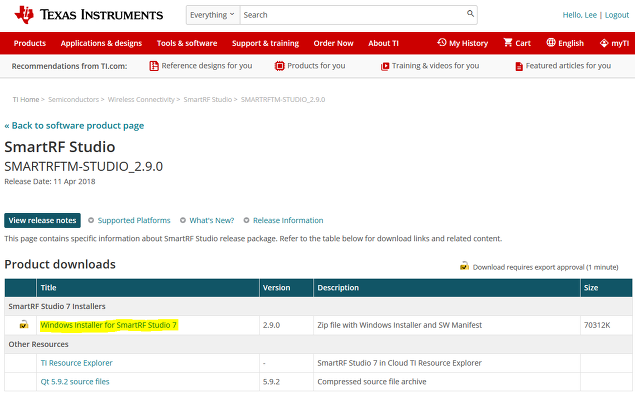Open the About TI menu
This screenshot has width=635, height=395.
tap(383, 43)
